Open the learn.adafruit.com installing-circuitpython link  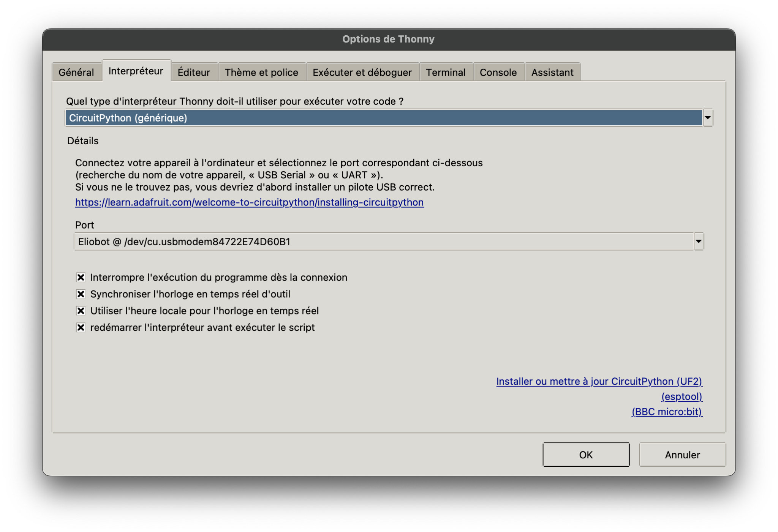[x=249, y=202]
